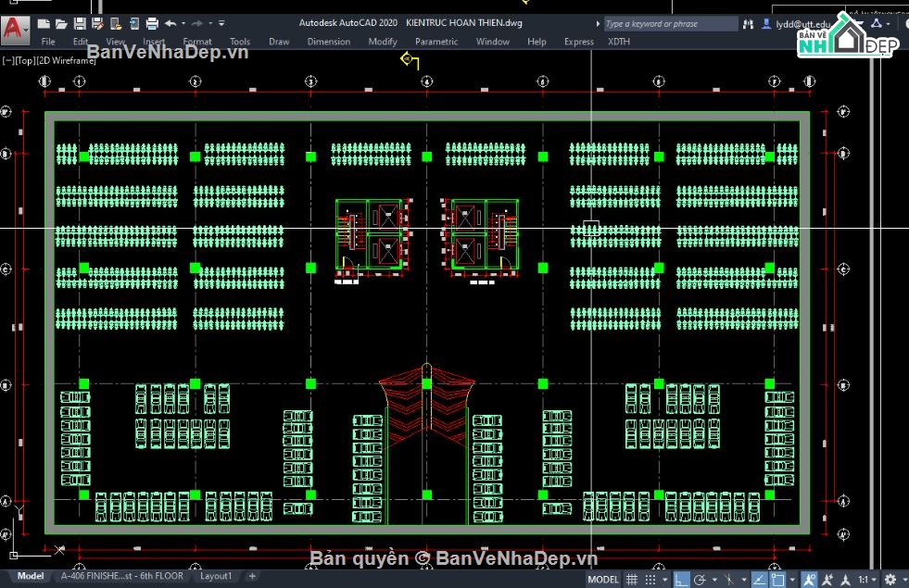The width and height of the screenshot is (909, 588).
Task: Toggle the drawing grid display
Action: pos(631,580)
